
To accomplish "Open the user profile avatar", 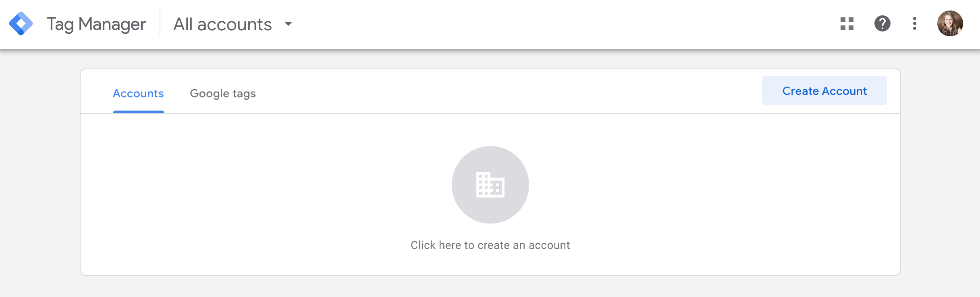I will pyautogui.click(x=950, y=23).
